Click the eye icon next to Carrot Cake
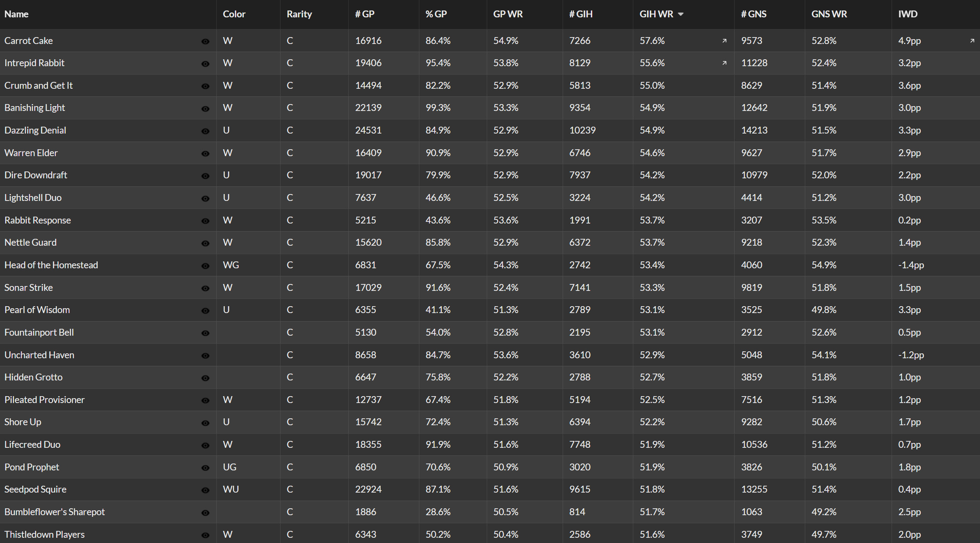 [205, 42]
